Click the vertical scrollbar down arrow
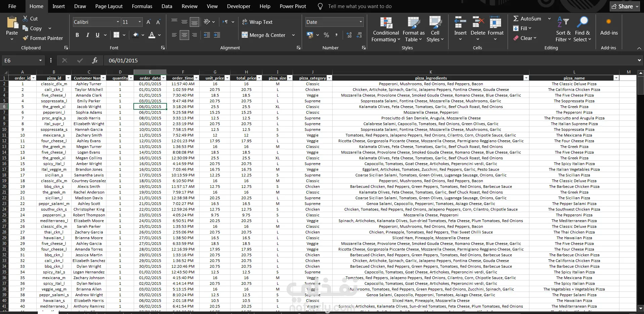Image resolution: width=644 pixels, height=314 pixels. (x=641, y=308)
